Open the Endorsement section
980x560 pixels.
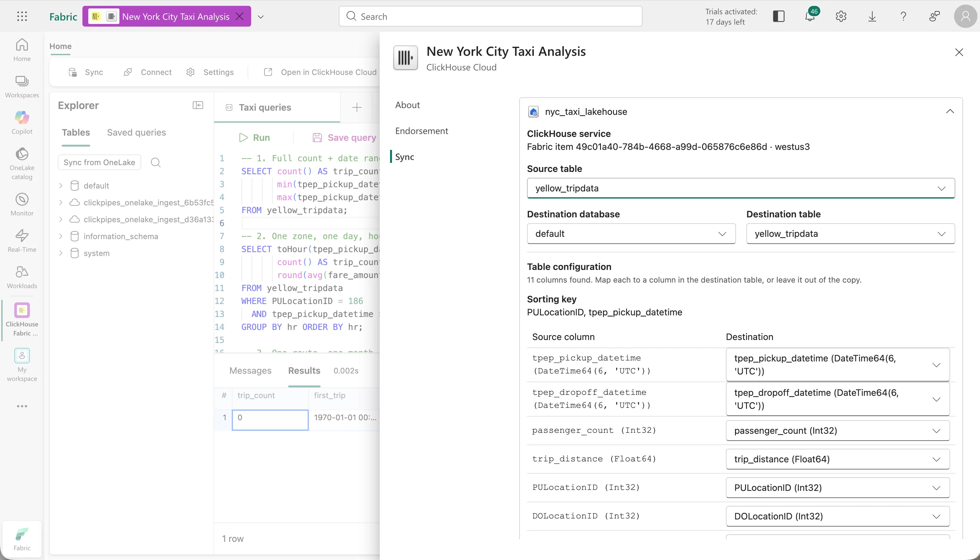tap(422, 131)
